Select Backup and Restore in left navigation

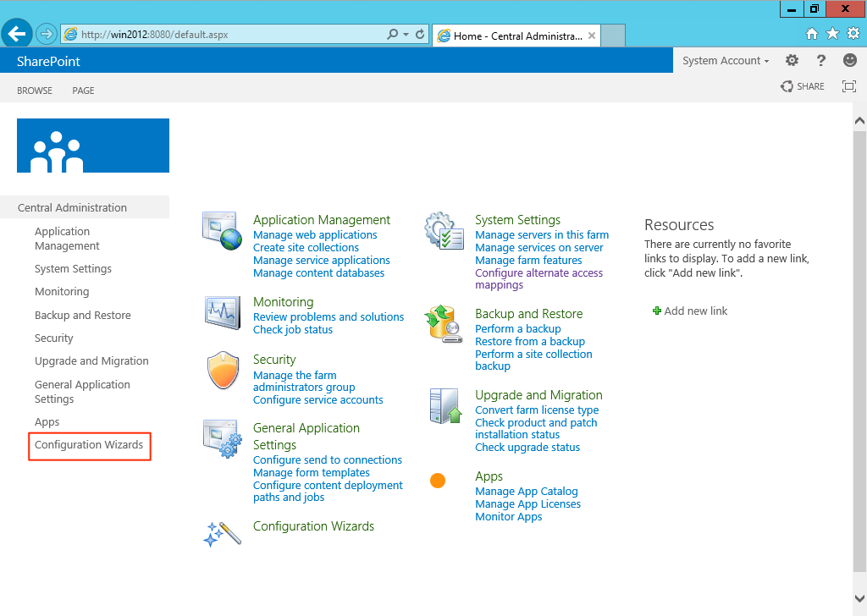[x=83, y=315]
